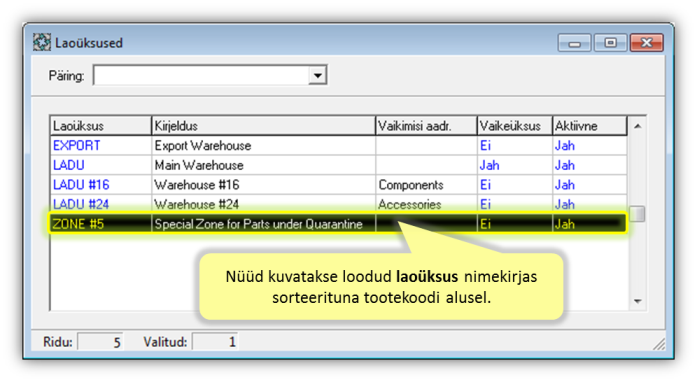
Task: Click the Jah value in LADU's Vaikeüksus column
Action: pos(489,165)
